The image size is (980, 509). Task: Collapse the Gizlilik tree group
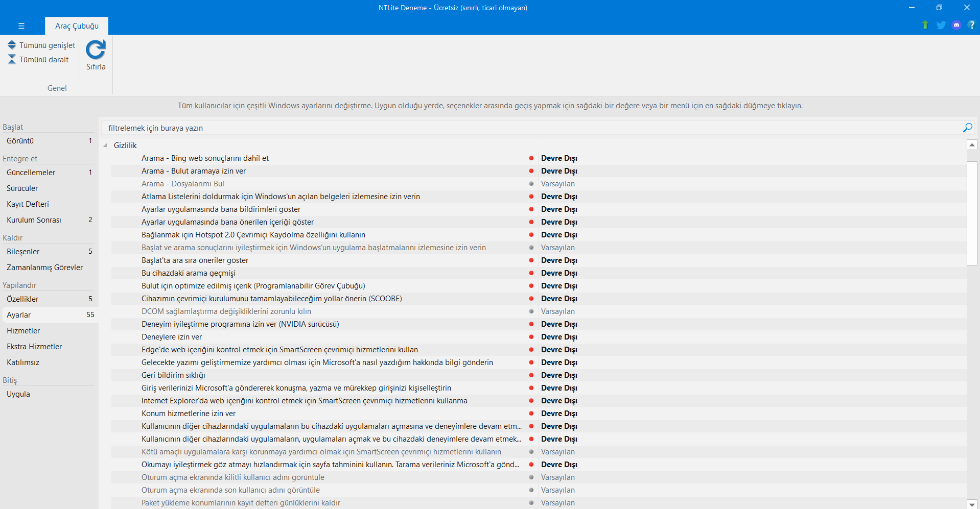tap(105, 146)
